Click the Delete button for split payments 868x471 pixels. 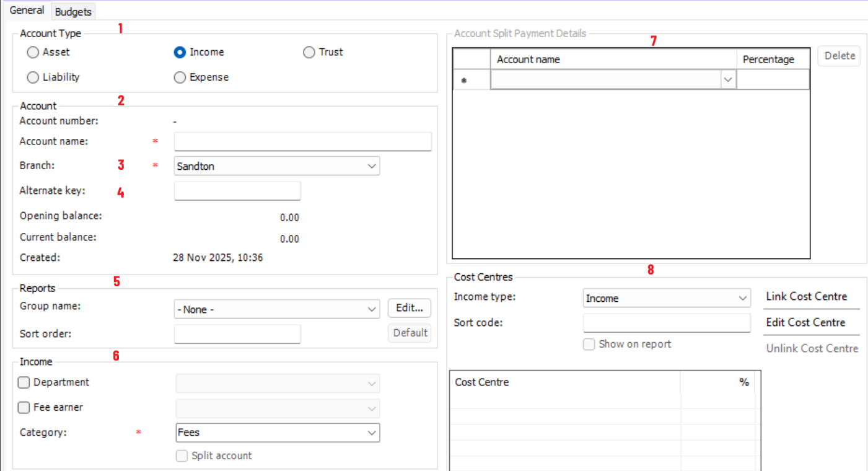[840, 56]
